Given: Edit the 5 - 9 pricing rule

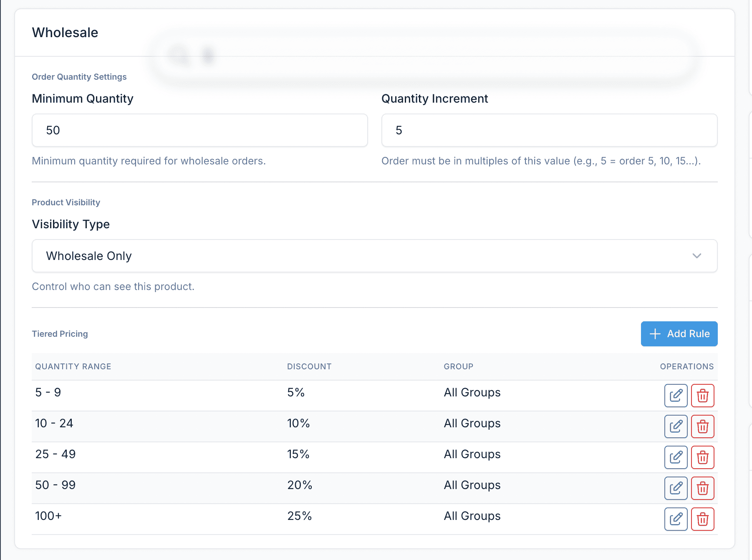Looking at the screenshot, I should [676, 395].
